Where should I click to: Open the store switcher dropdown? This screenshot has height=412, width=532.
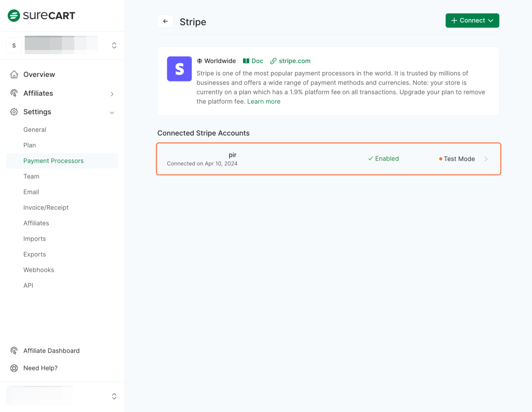point(114,46)
